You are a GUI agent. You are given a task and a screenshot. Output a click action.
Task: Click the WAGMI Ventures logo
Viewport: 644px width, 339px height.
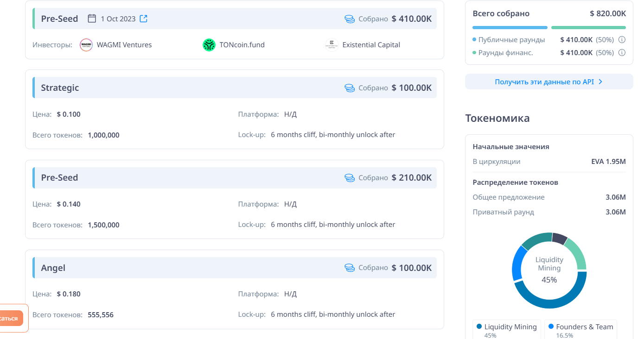pyautogui.click(x=86, y=45)
